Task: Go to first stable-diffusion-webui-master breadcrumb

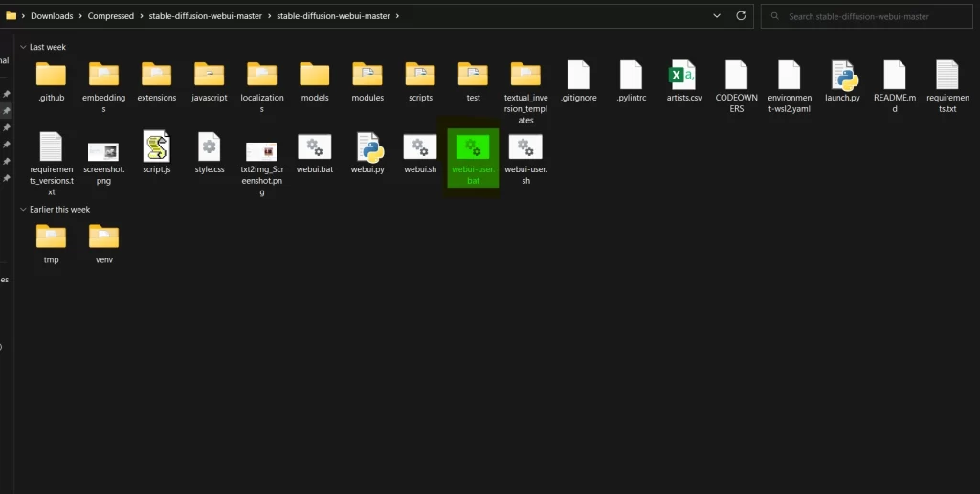Action: pyautogui.click(x=205, y=16)
